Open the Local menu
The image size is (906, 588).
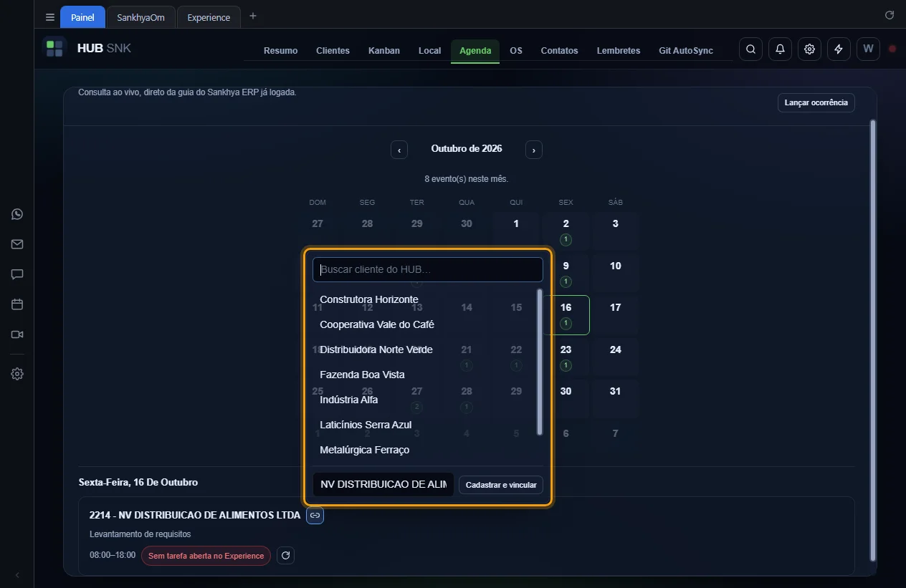[429, 51]
